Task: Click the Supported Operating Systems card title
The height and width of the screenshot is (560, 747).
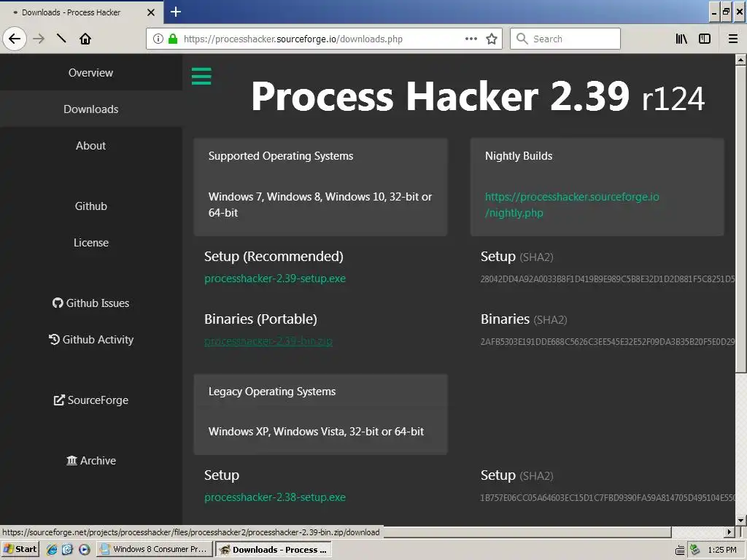Action: [x=281, y=156]
